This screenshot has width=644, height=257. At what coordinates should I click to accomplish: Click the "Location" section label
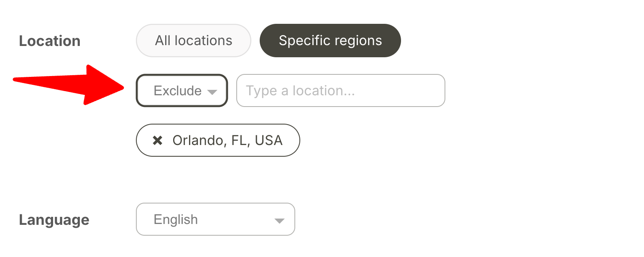click(x=50, y=41)
